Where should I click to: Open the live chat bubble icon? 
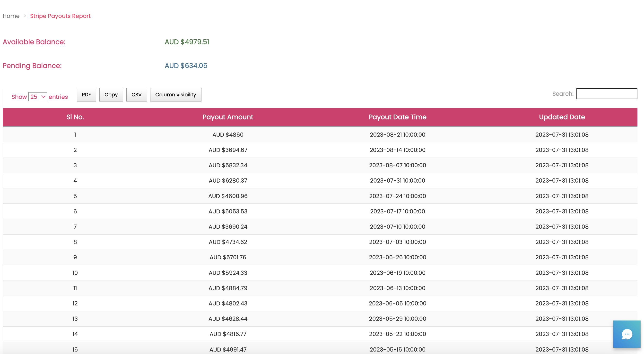[x=627, y=334]
